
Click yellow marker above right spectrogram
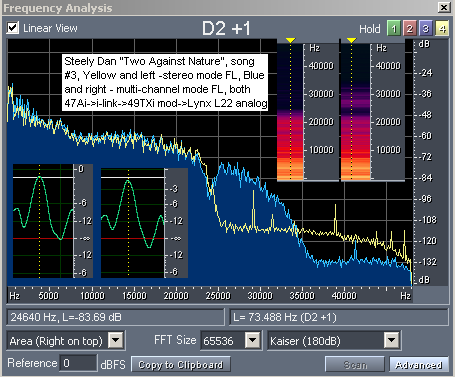(351, 40)
